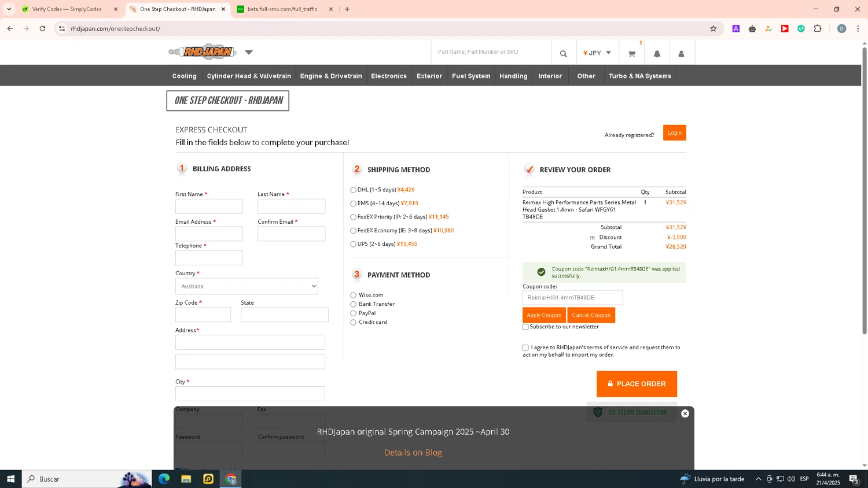Viewport: 868px width, 488px height.
Task: Open the shopping cart icon
Action: [x=632, y=53]
